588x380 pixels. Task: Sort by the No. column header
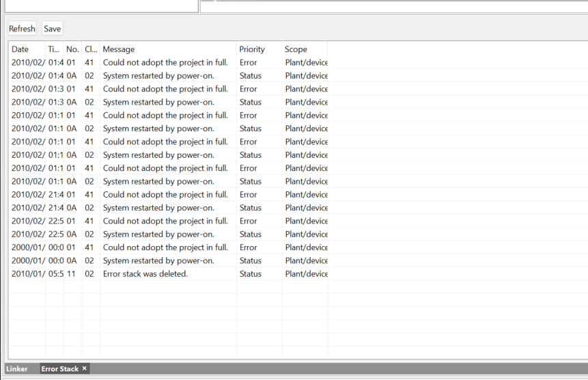point(72,49)
